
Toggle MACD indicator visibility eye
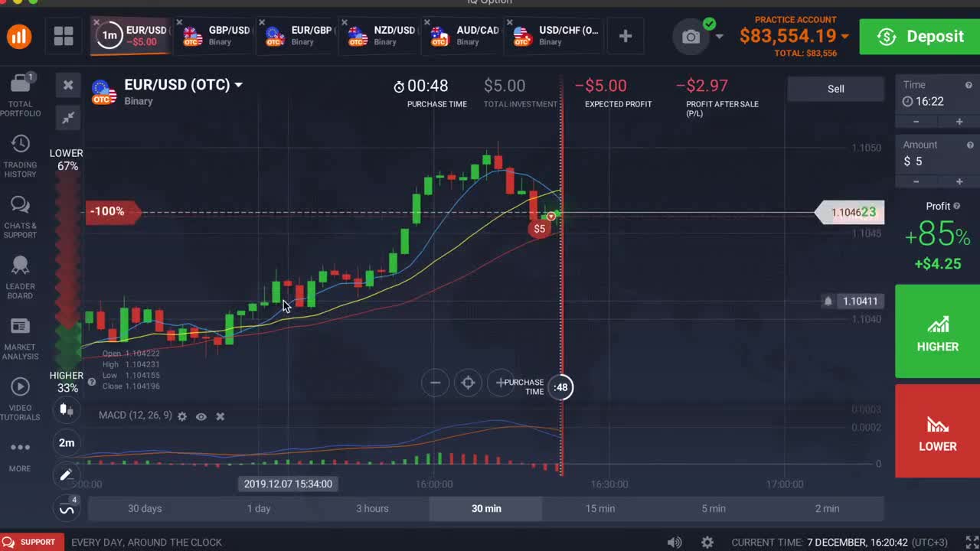pyautogui.click(x=201, y=416)
